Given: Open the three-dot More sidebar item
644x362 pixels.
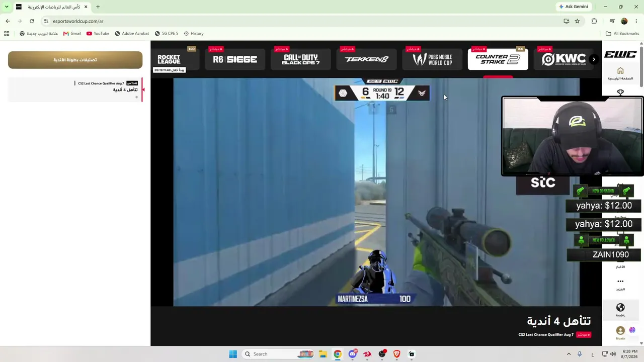Looking at the screenshot, I should click(620, 284).
